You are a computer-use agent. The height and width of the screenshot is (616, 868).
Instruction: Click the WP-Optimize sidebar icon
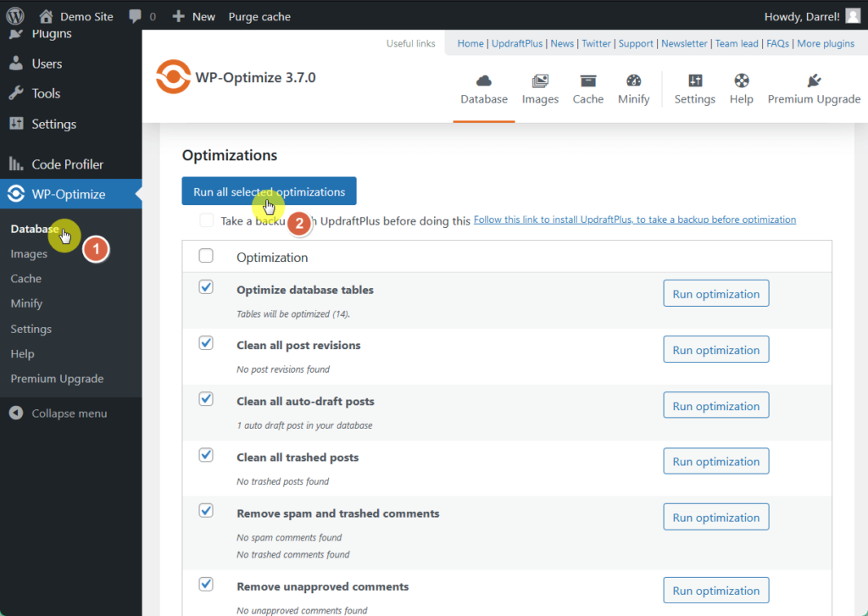pyautogui.click(x=16, y=194)
